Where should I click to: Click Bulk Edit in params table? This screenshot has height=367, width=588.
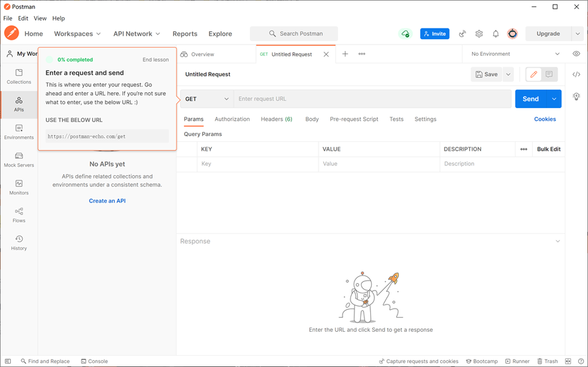(549, 149)
